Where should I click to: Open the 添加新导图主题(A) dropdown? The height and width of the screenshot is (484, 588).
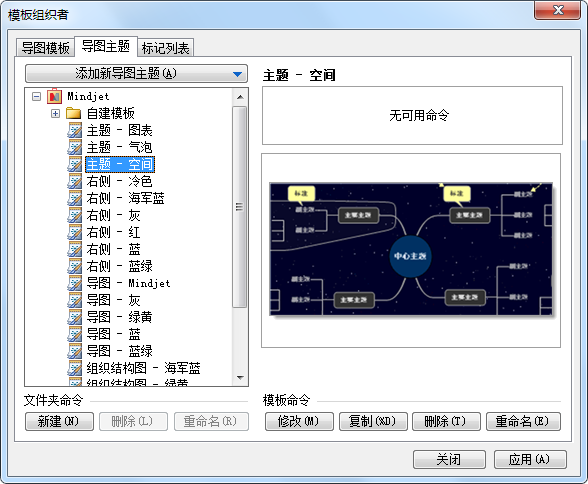click(x=136, y=73)
